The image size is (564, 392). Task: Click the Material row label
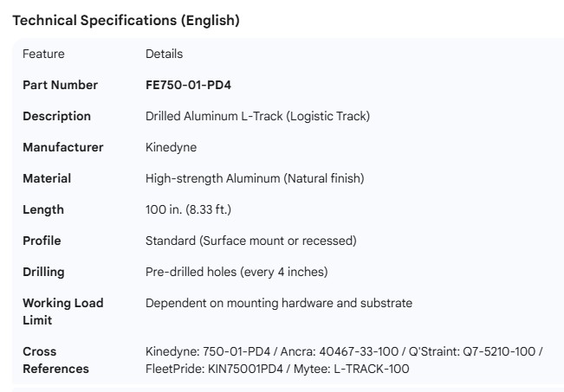47,178
